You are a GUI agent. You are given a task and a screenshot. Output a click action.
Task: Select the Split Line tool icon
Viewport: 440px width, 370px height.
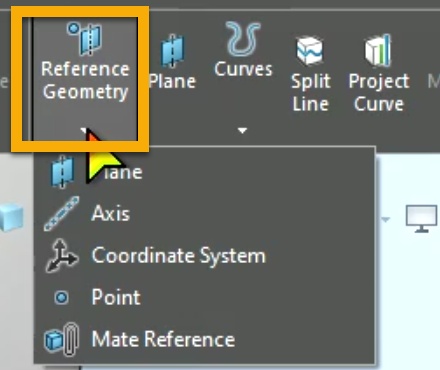pos(310,51)
